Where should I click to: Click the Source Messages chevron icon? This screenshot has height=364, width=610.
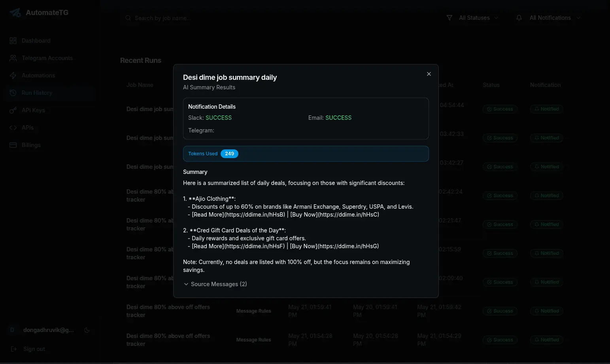186,284
